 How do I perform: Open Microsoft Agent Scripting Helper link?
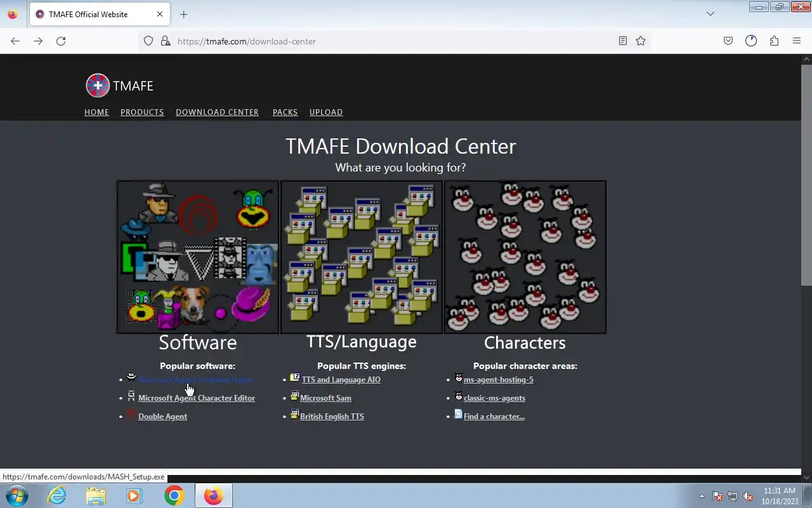[197, 380]
